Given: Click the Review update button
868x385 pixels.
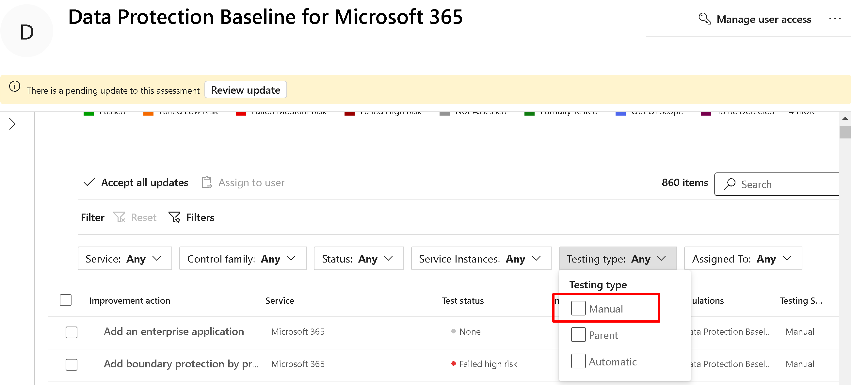Looking at the screenshot, I should tap(245, 90).
